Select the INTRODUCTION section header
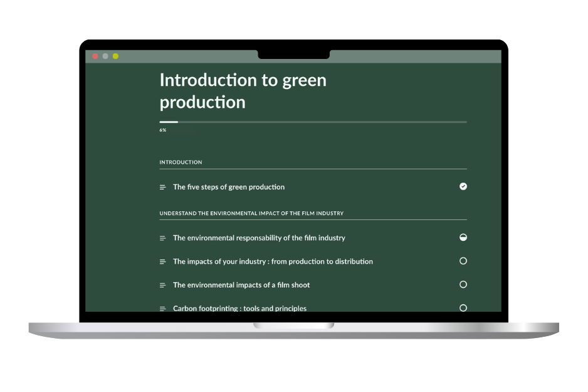Image resolution: width=588 pixels, height=392 pixels. coord(181,162)
